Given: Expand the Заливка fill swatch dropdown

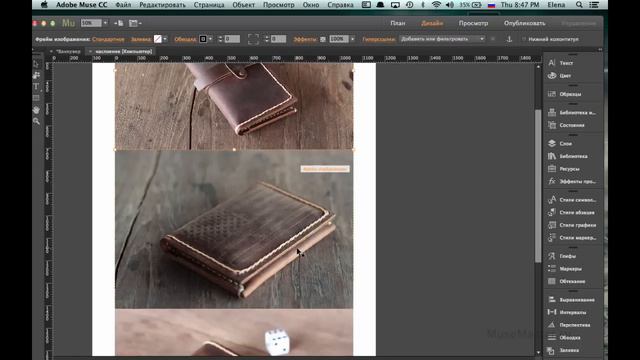Looking at the screenshot, I should pyautogui.click(x=165, y=39).
